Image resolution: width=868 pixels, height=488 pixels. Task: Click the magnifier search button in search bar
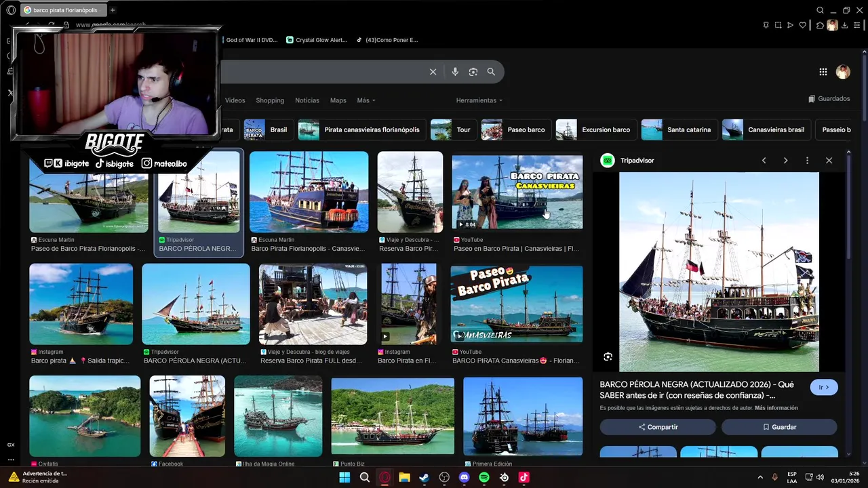tap(491, 72)
